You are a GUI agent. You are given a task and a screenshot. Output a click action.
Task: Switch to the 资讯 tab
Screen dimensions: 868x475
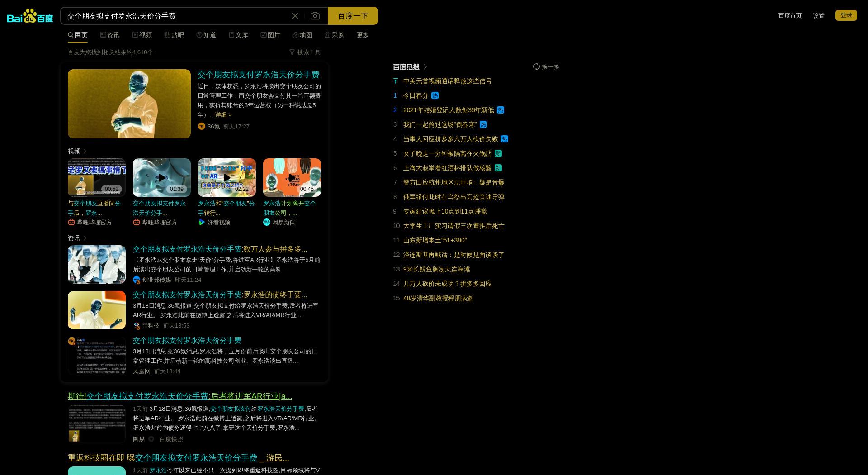[x=110, y=35]
